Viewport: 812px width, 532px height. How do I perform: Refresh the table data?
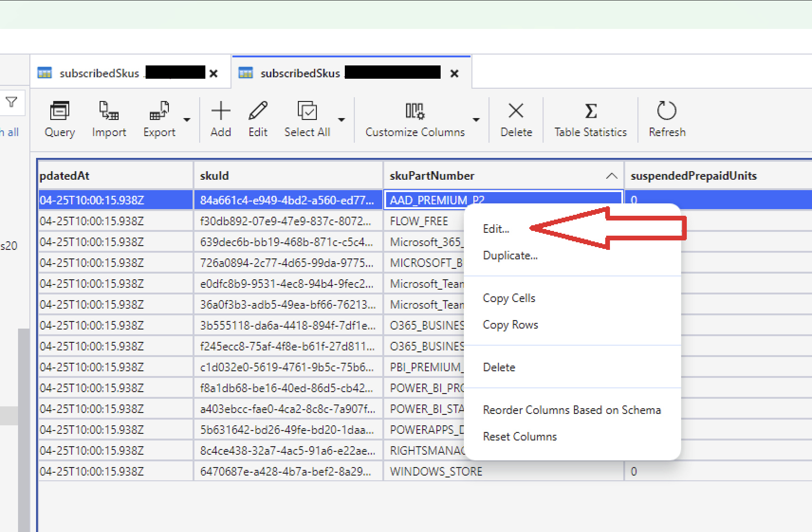pos(667,119)
